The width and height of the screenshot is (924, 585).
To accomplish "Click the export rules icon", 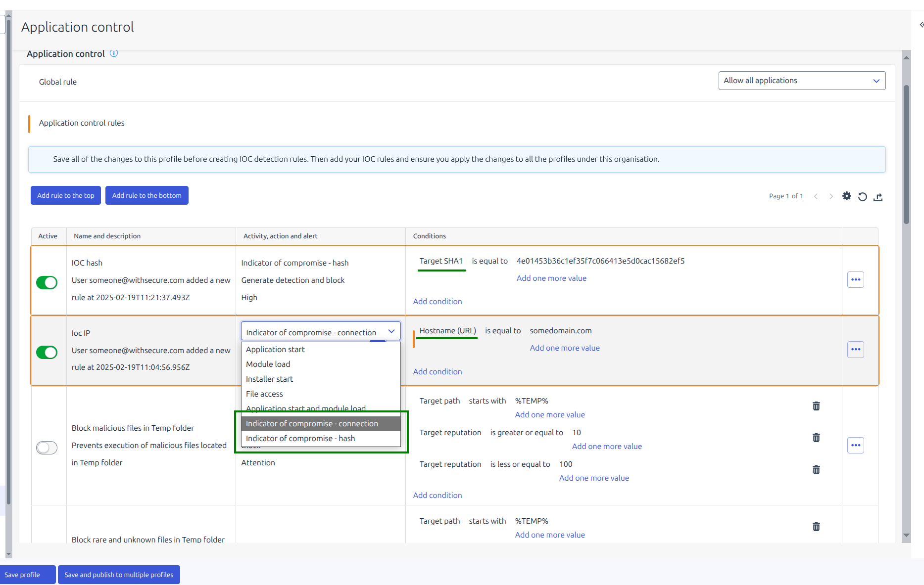I will 878,197.
